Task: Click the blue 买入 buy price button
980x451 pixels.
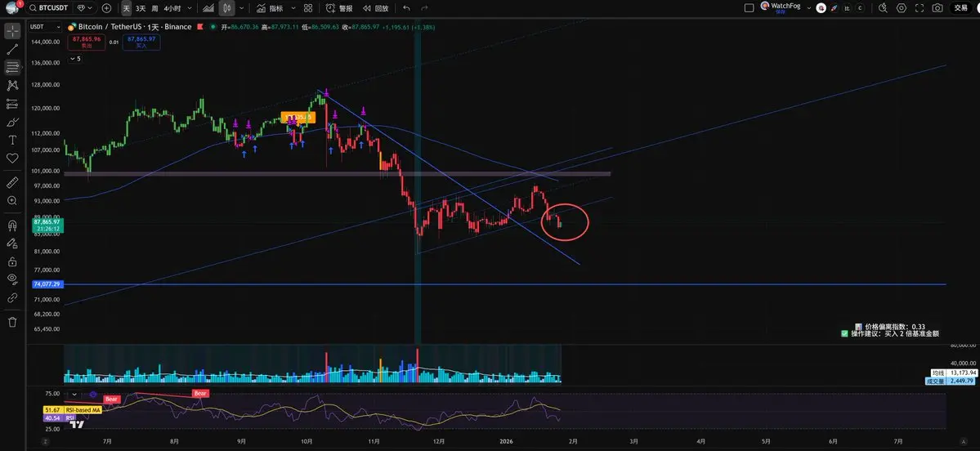Action: coord(141,42)
